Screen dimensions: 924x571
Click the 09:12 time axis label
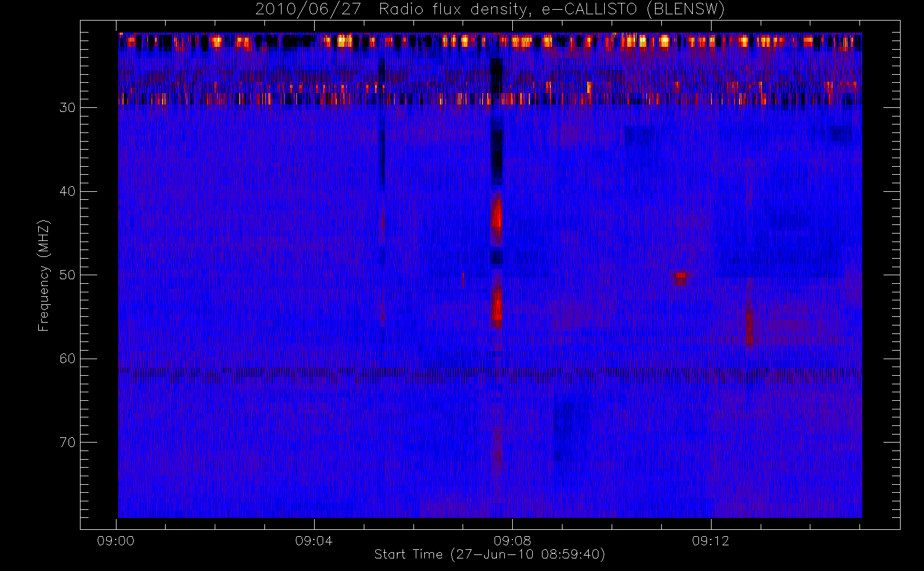(x=710, y=541)
